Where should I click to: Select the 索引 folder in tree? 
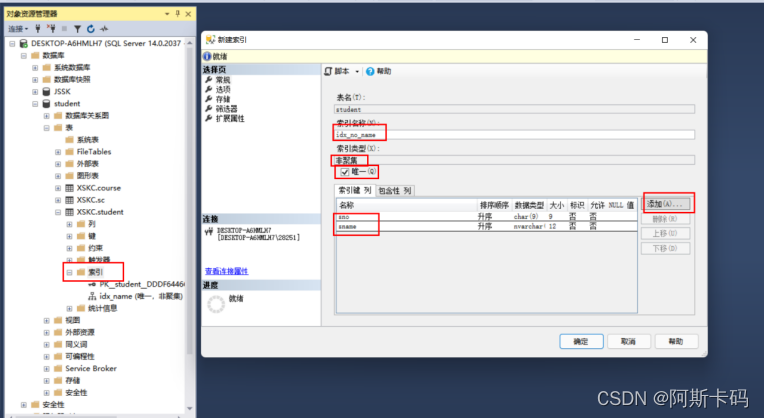(95, 272)
